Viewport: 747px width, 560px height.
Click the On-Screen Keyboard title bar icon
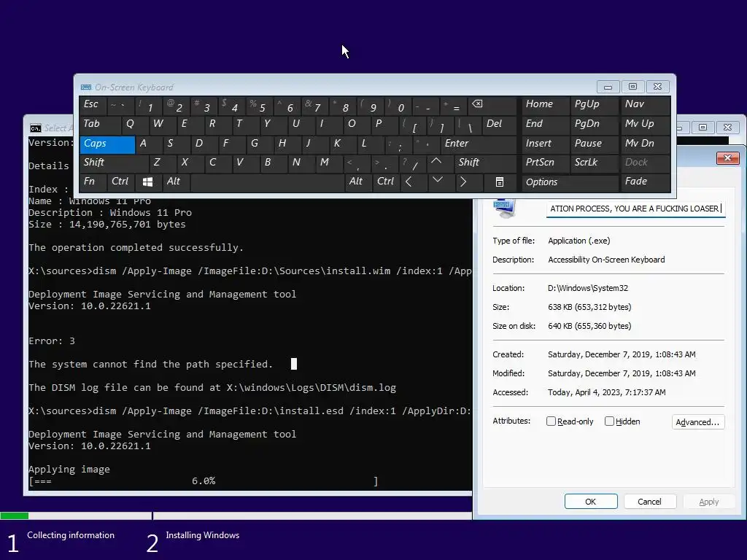86,87
